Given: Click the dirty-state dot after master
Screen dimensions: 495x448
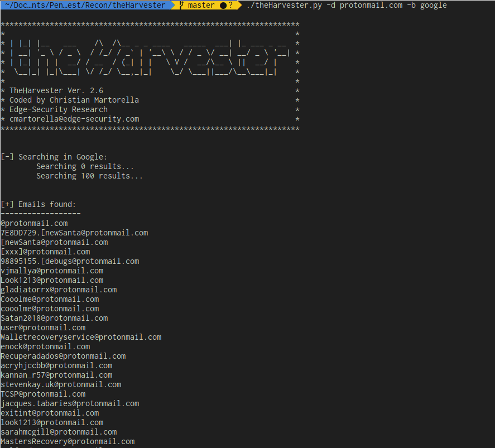Looking at the screenshot, I should pos(223,6).
